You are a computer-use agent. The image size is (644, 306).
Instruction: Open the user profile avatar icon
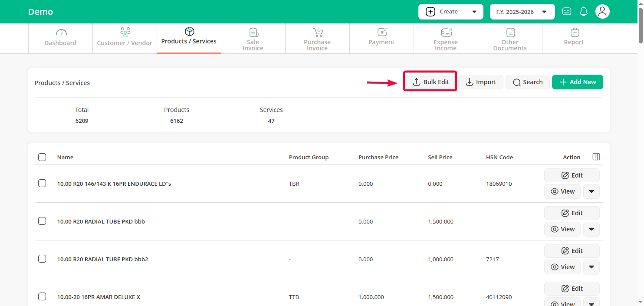click(x=602, y=12)
